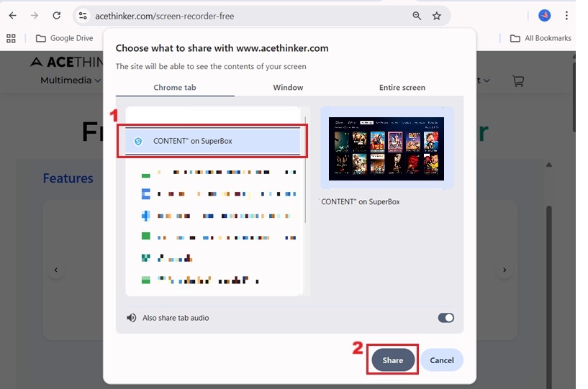Click the Share button

pyautogui.click(x=393, y=360)
